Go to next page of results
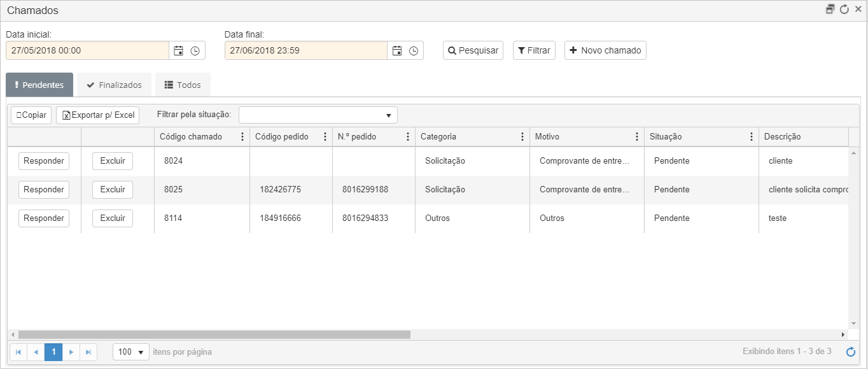This screenshot has width=868, height=370. click(x=71, y=352)
